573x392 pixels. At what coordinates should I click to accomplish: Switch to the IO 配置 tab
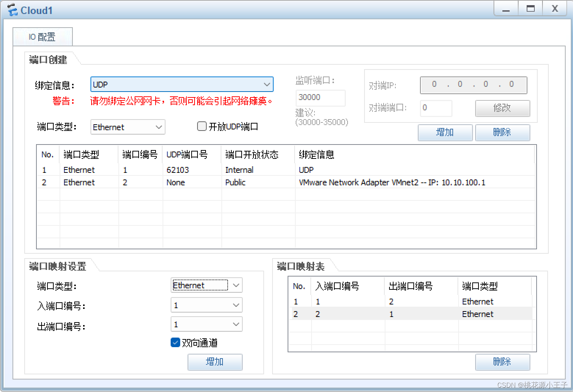[42, 37]
